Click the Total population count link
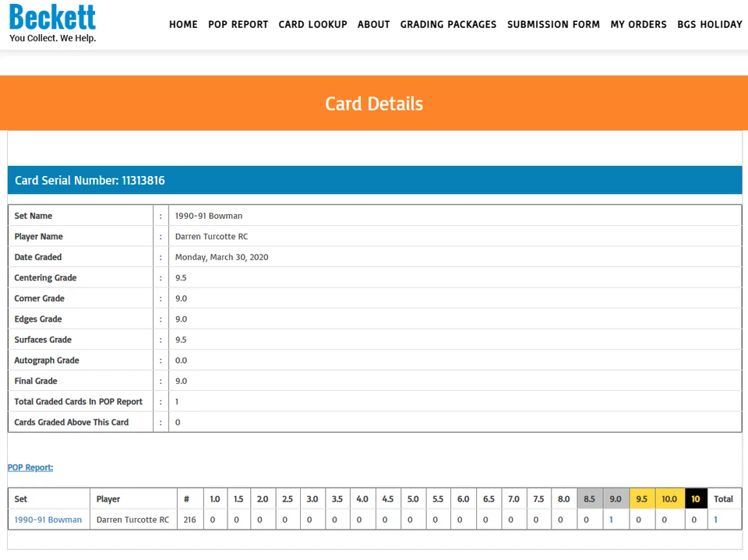 pos(715,519)
